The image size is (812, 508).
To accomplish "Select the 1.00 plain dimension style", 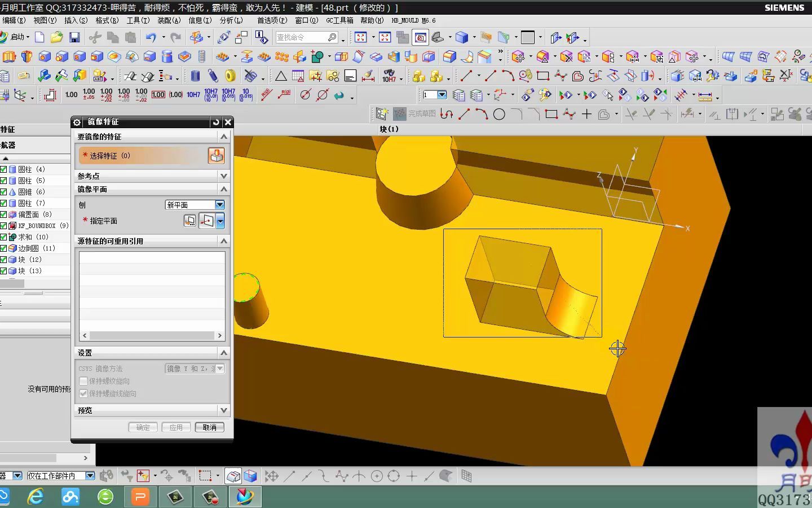I will coord(71,95).
